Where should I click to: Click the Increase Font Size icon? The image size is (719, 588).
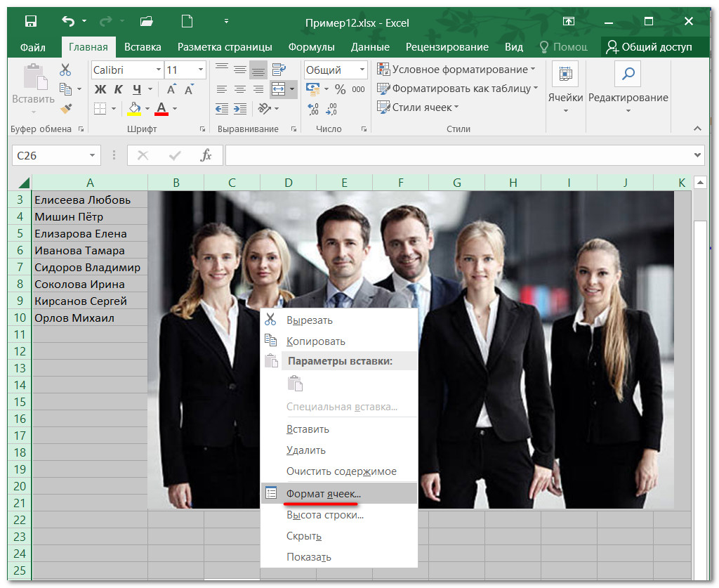click(x=171, y=89)
